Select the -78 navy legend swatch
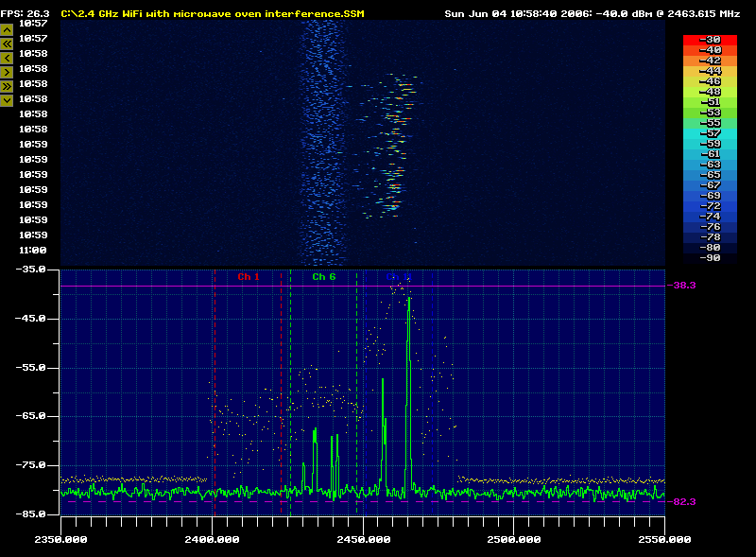Viewport: 756px width, 557px height. pos(710,237)
